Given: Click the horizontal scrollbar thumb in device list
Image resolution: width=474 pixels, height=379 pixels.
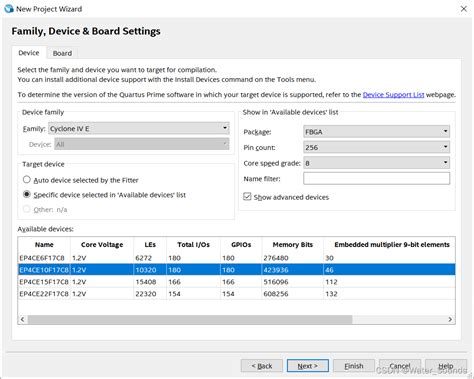Looking at the screenshot, I should 190,319.
